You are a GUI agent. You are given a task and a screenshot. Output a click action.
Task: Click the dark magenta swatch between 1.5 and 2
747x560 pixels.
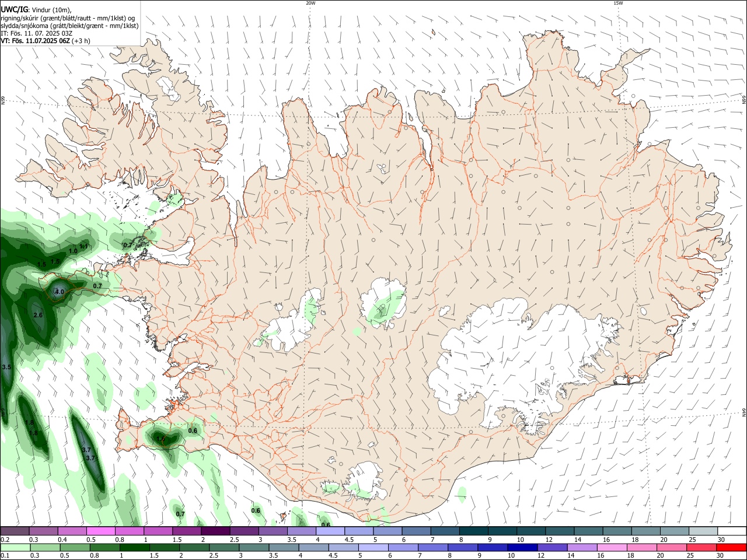click(x=187, y=531)
